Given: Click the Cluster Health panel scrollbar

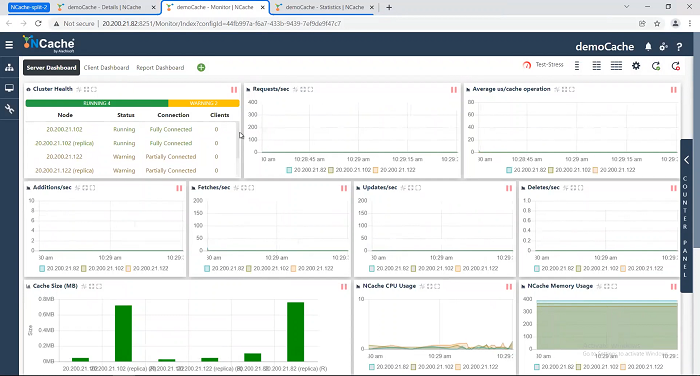Looking at the screenshot, I should [x=238, y=139].
